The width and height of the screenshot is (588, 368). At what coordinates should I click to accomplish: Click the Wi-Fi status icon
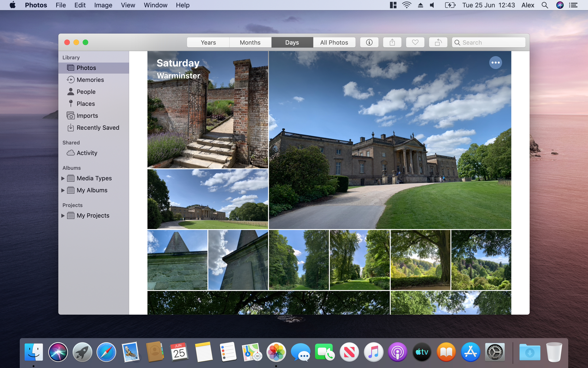pos(407,5)
